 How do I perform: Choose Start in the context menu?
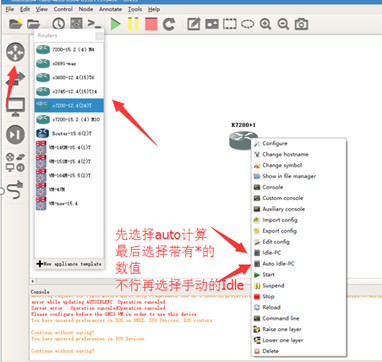pos(299,275)
